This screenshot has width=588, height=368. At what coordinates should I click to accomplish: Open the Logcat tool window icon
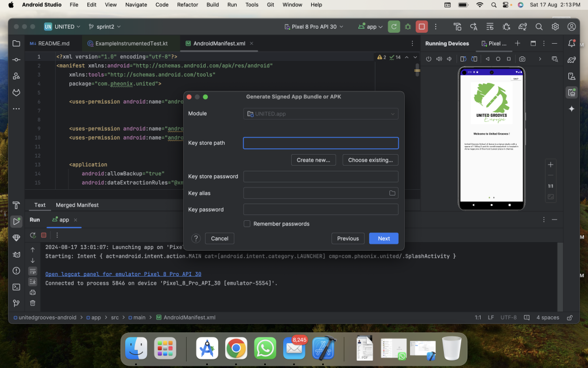click(16, 255)
